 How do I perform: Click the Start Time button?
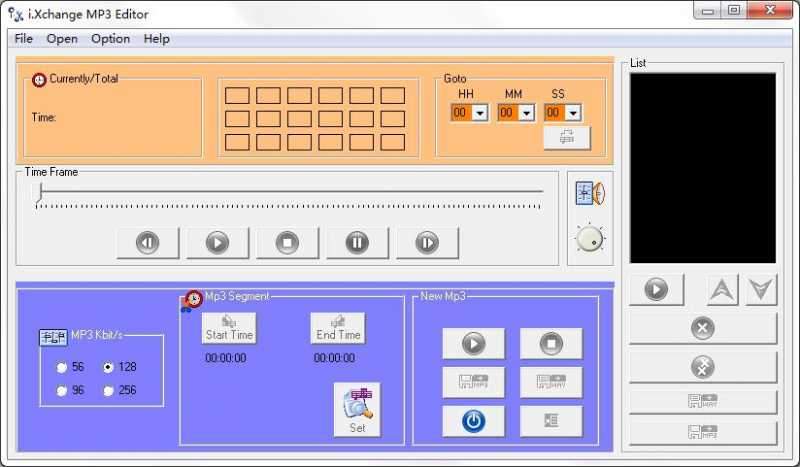point(229,328)
